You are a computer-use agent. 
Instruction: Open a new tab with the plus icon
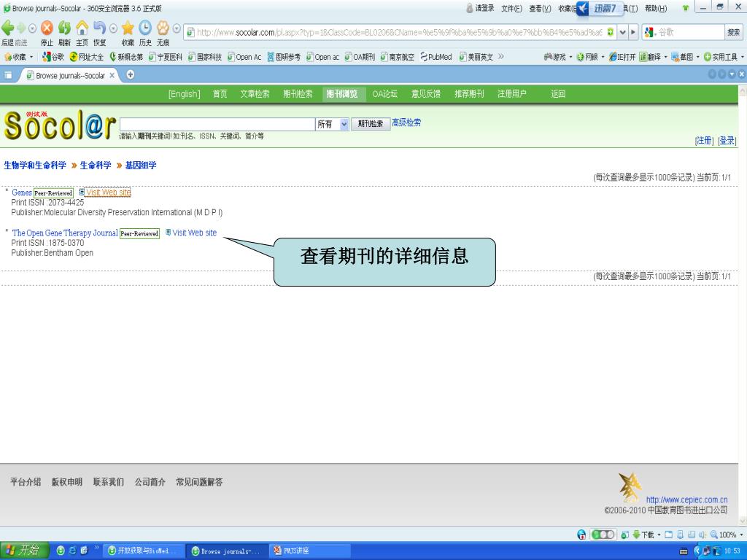(x=130, y=74)
